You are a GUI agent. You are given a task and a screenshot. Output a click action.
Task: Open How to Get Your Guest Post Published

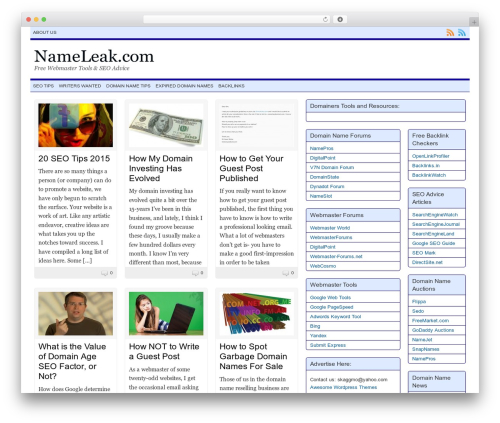click(x=252, y=168)
